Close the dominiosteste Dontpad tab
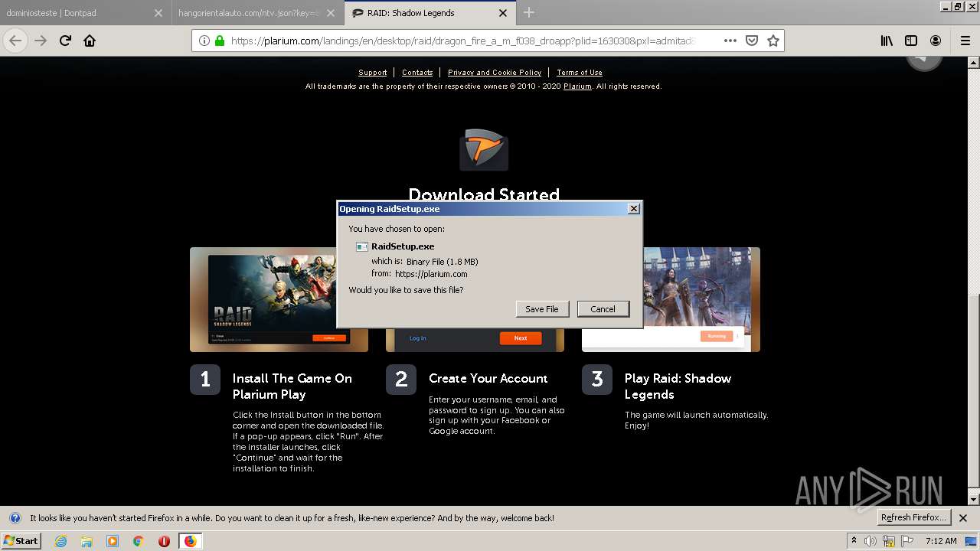Viewport: 980px width, 551px height. pyautogui.click(x=158, y=13)
